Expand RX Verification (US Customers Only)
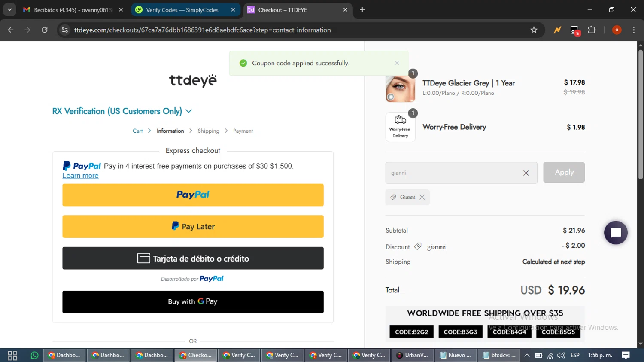644x362 pixels. coord(122,111)
